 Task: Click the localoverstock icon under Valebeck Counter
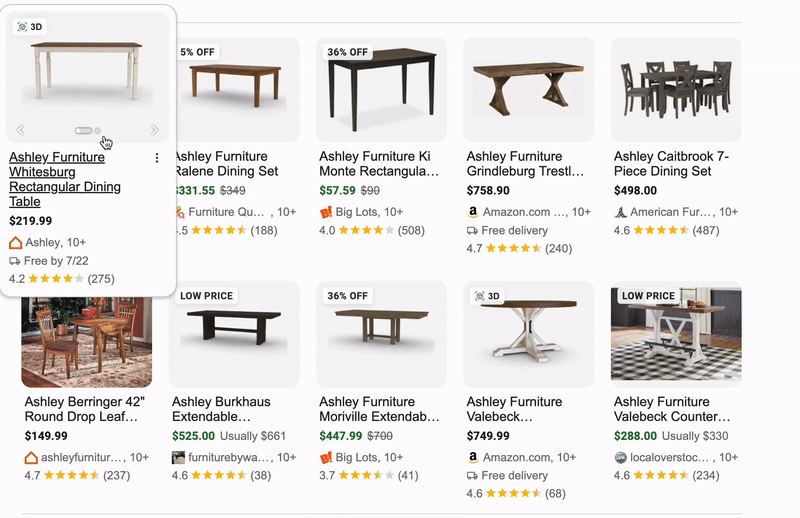[x=620, y=457]
